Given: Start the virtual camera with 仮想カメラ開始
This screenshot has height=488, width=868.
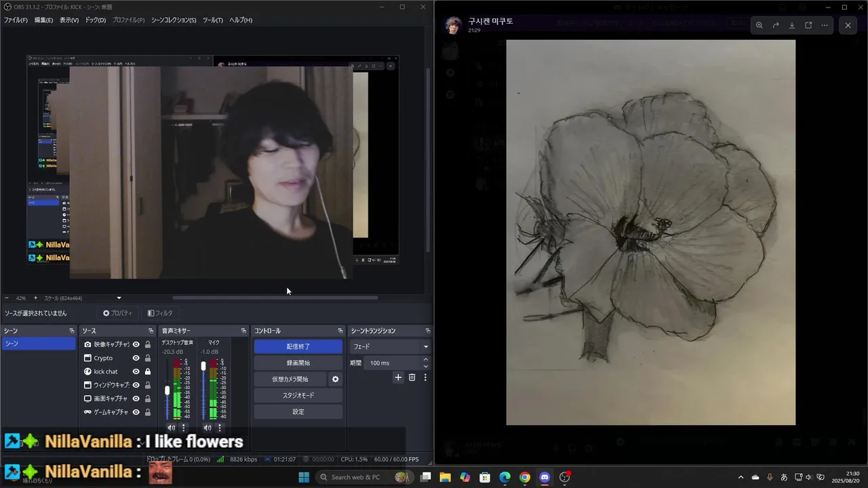Looking at the screenshot, I should (x=290, y=379).
